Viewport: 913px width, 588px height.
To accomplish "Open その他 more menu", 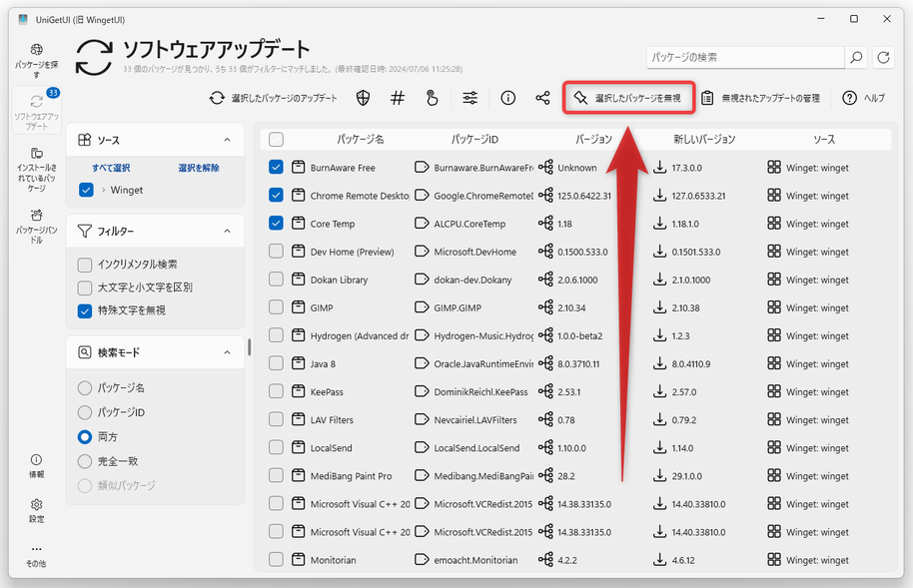I will (x=36, y=555).
